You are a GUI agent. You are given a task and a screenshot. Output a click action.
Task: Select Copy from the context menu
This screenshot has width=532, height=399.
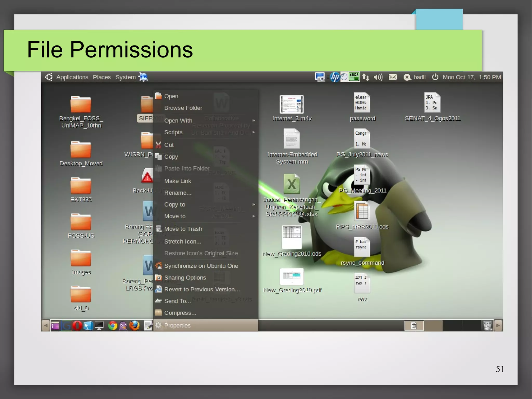(x=205, y=156)
